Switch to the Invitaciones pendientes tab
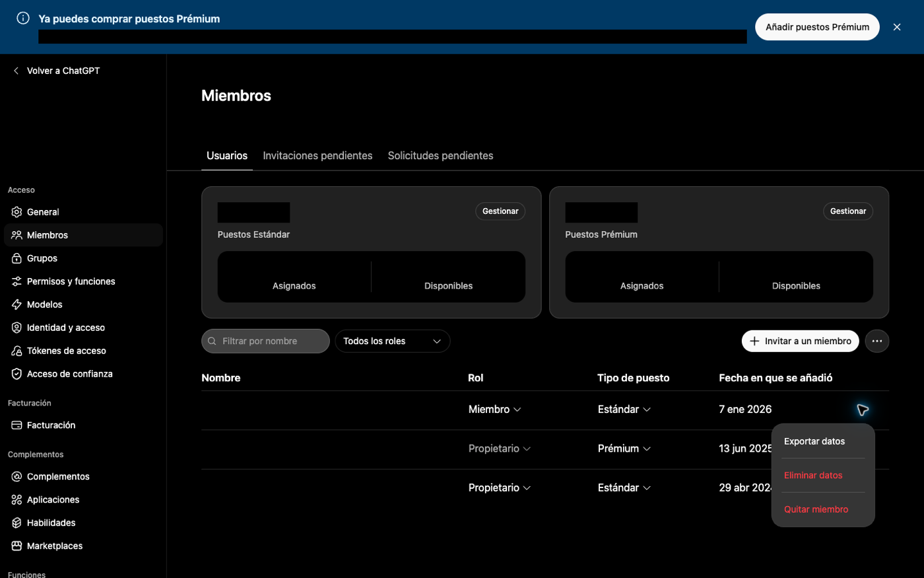 (317, 156)
